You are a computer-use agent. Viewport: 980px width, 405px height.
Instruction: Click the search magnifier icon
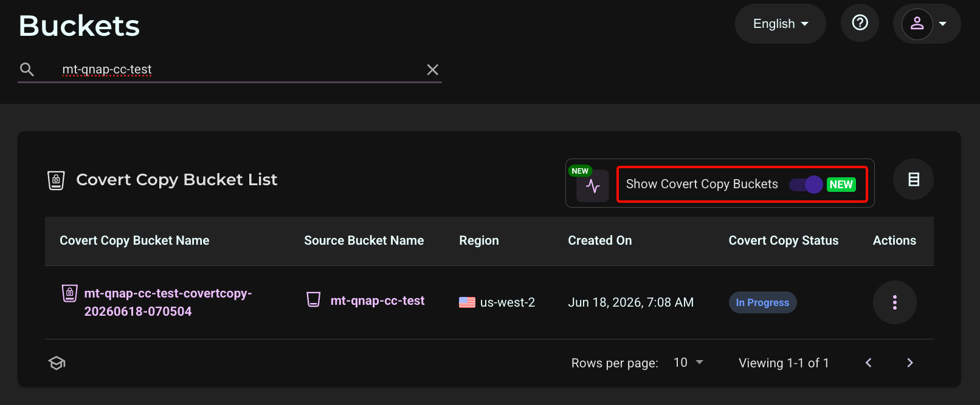point(27,69)
